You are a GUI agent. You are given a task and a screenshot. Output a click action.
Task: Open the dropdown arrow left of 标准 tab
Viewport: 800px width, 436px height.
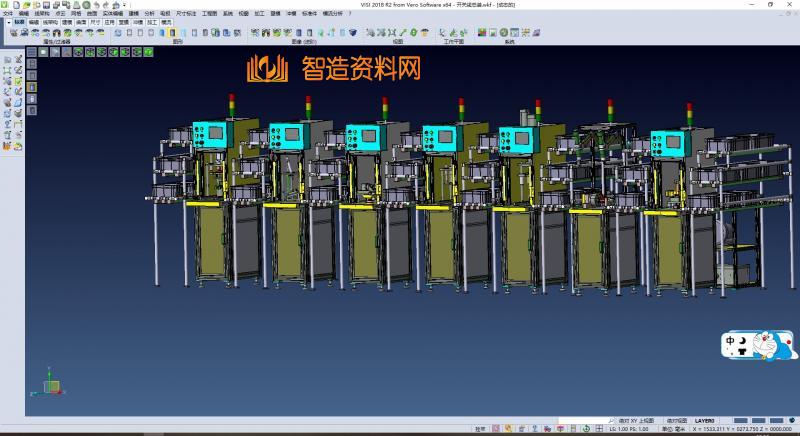tap(7, 20)
